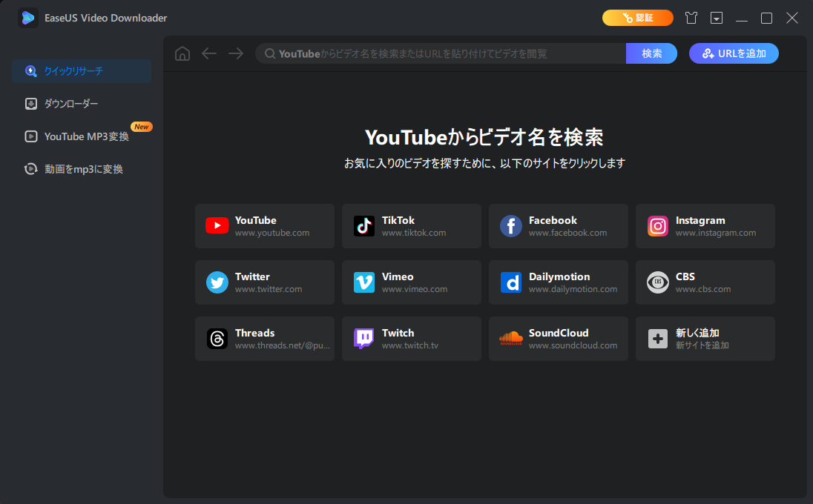Image resolution: width=813 pixels, height=504 pixels.
Task: Open the TikTok site tile
Action: tap(411, 226)
